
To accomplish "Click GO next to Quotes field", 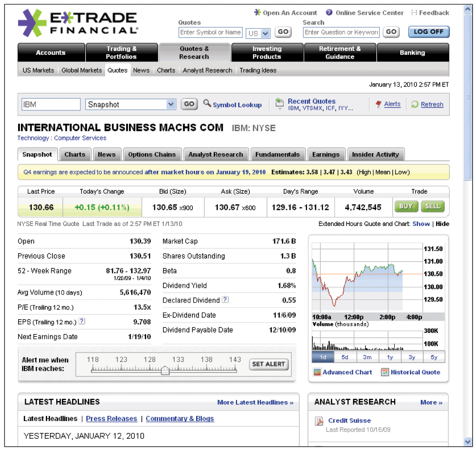I will coord(283,32).
